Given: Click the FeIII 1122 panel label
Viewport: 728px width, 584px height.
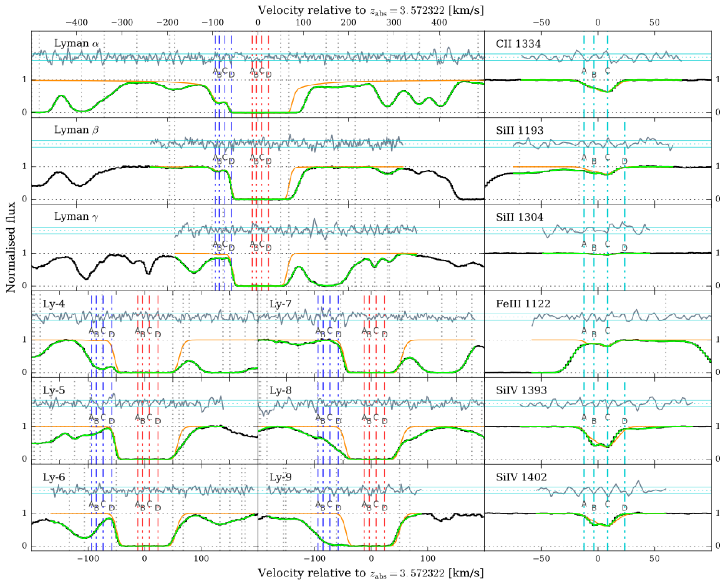Looking at the screenshot, I should pyautogui.click(x=523, y=304).
